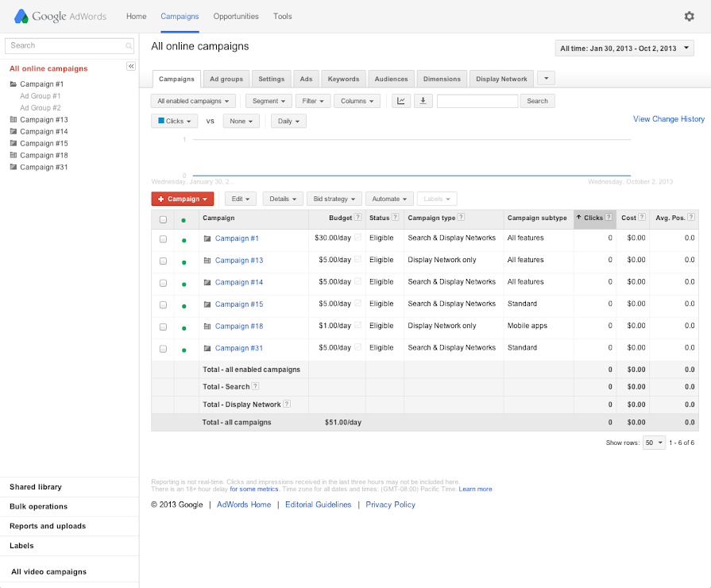Click the table search text field

pyautogui.click(x=477, y=101)
